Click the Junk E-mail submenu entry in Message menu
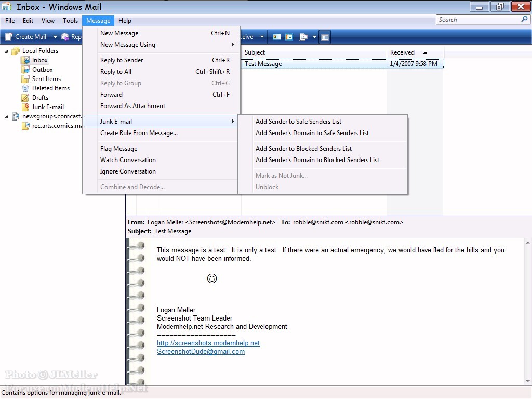 [161, 122]
